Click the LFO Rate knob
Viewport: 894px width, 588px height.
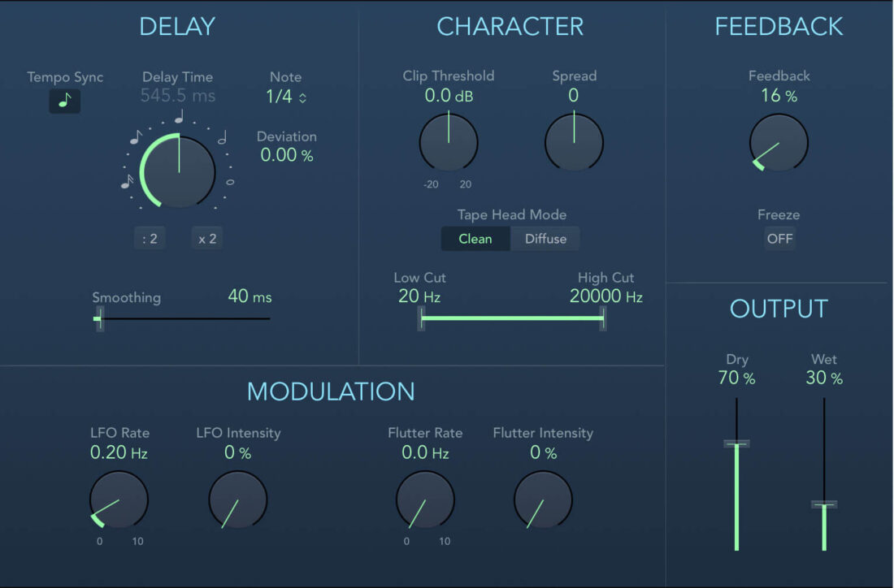coord(119,499)
